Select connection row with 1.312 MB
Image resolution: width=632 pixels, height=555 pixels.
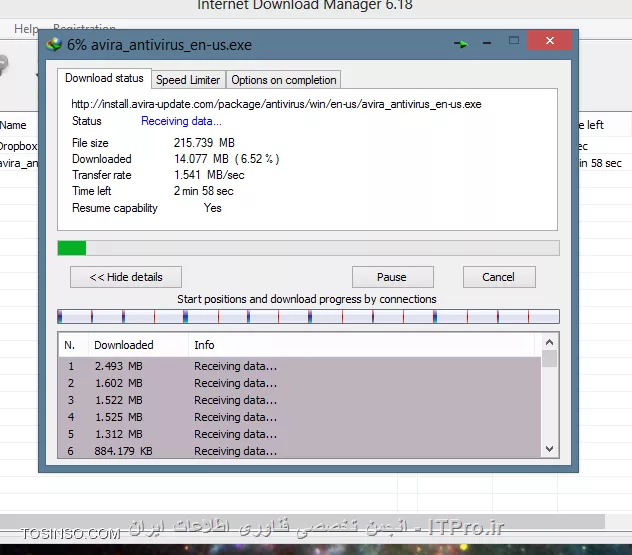pos(299,434)
